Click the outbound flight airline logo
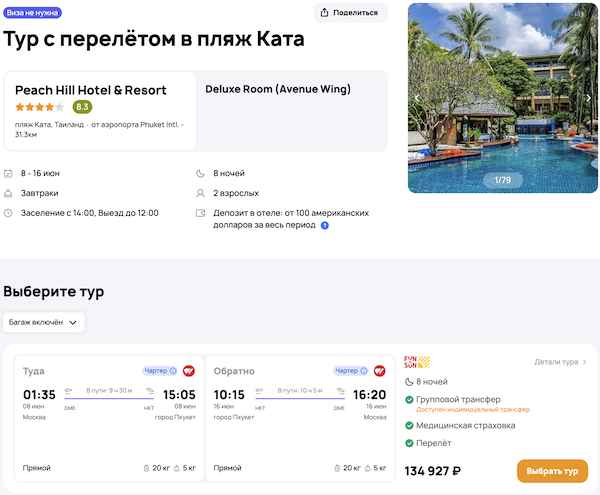 pos(189,371)
